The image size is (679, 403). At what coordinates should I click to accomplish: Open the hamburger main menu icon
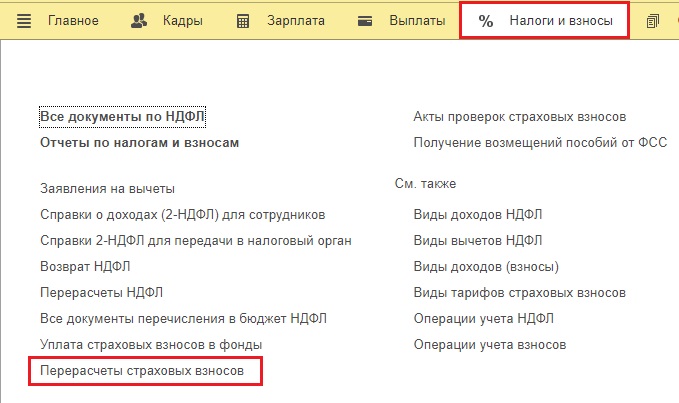point(24,21)
